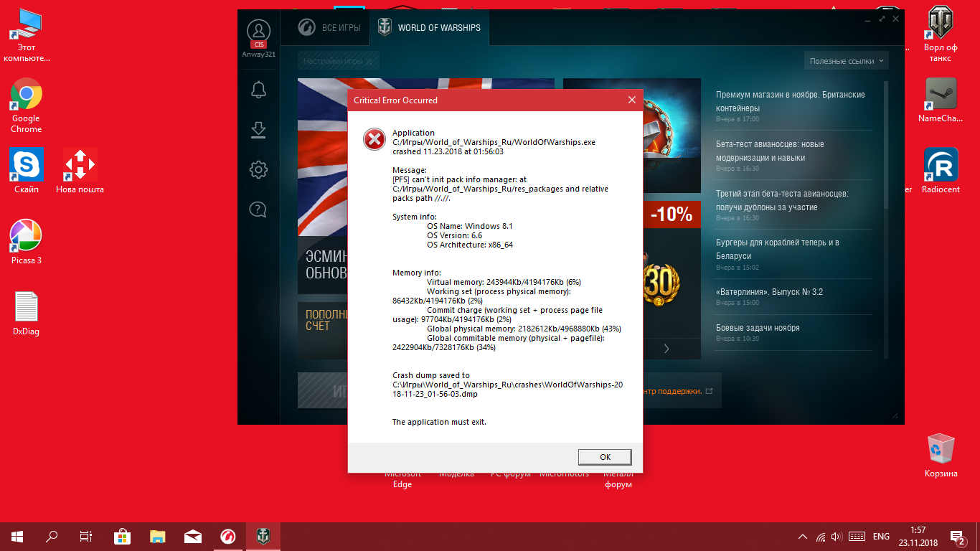980x551 pixels.
Task: Open Radiocent desktop shortcut
Action: tap(940, 171)
